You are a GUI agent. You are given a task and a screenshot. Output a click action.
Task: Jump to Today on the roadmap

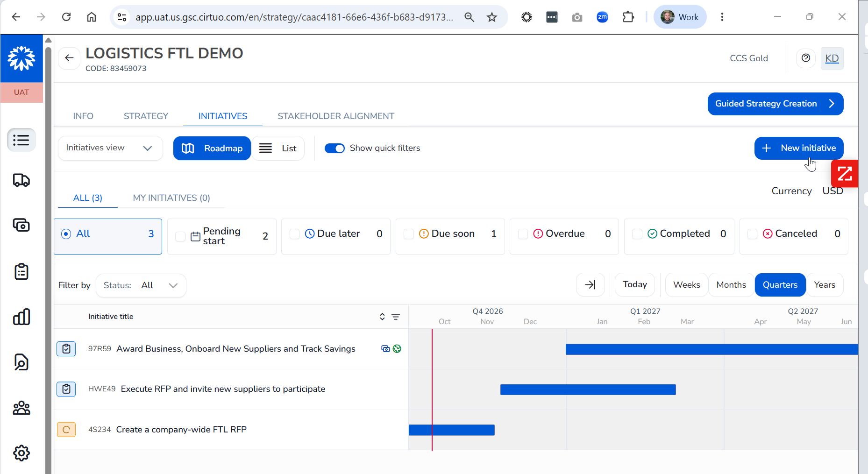[x=635, y=285]
